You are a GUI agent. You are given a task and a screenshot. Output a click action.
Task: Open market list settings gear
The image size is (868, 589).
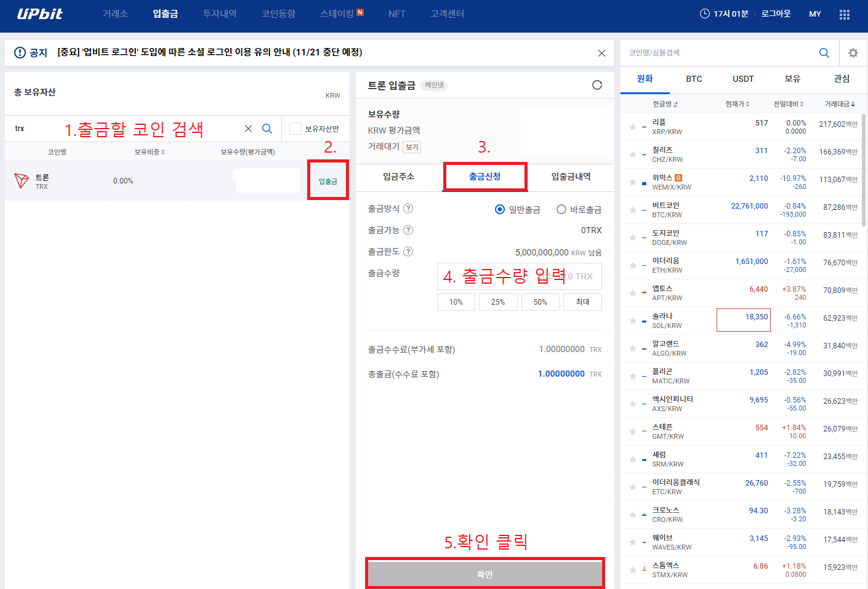(x=853, y=53)
